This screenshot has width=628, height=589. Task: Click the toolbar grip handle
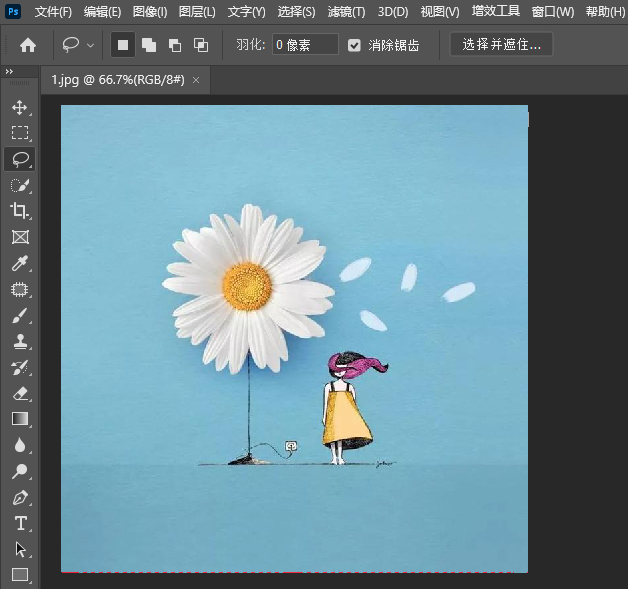(x=19, y=83)
